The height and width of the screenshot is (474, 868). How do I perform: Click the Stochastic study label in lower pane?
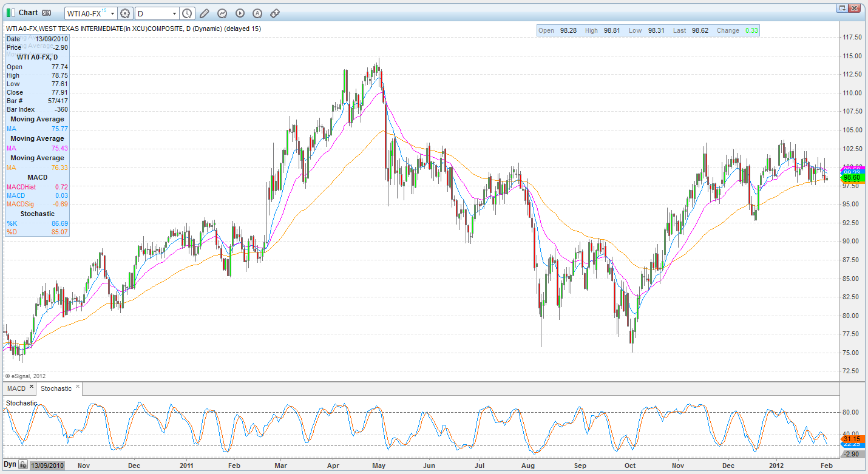[21, 403]
